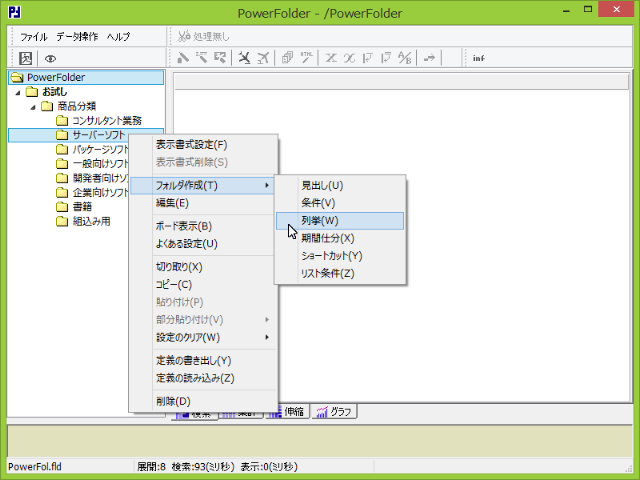Screen dimensions: 640x480
Task: Open the ヘルプ menu
Action: 119,37
